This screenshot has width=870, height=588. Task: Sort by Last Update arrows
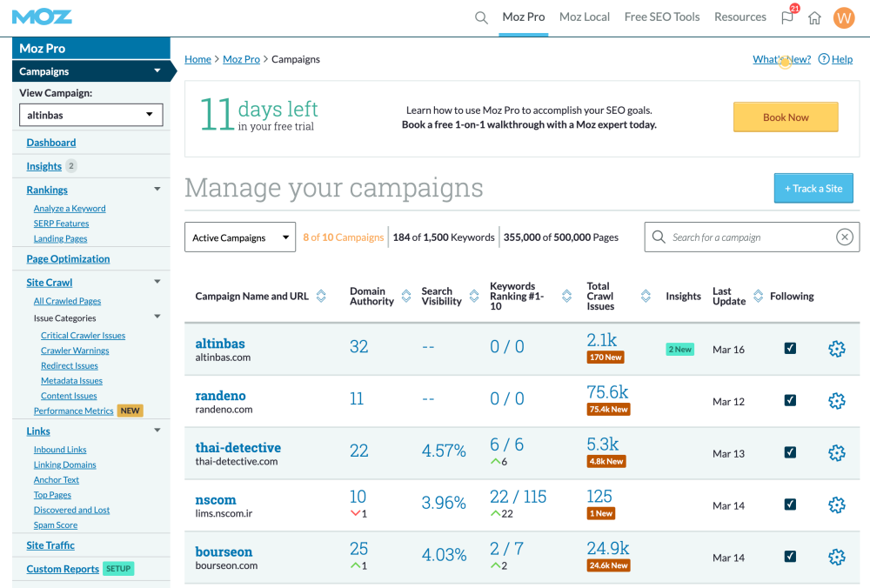[758, 297]
